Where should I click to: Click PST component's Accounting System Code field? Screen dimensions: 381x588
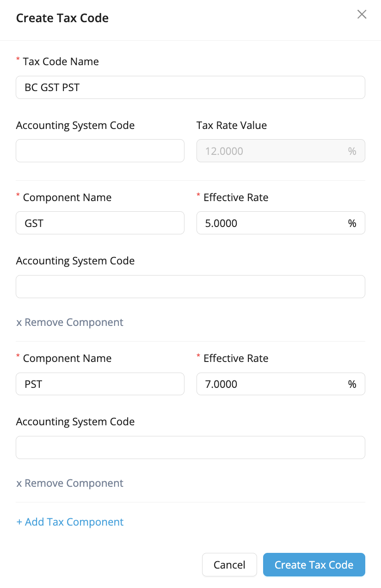coord(190,447)
